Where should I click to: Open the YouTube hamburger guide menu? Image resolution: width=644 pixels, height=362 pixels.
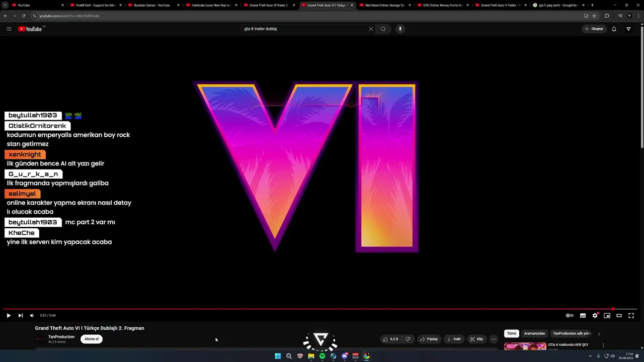[9, 29]
